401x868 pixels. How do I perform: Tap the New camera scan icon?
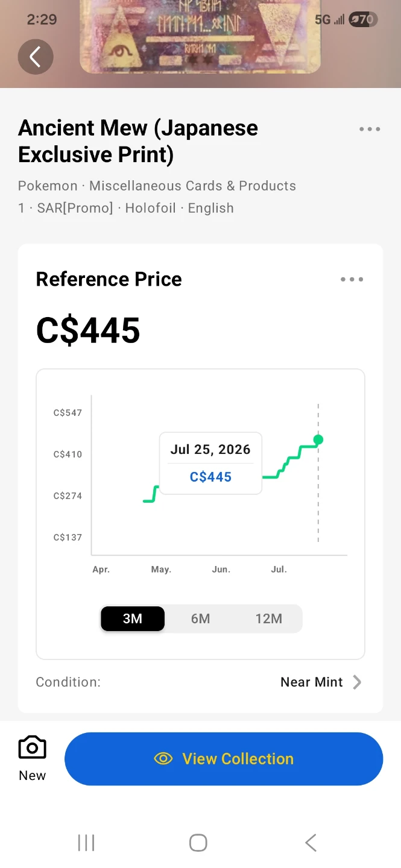click(33, 747)
